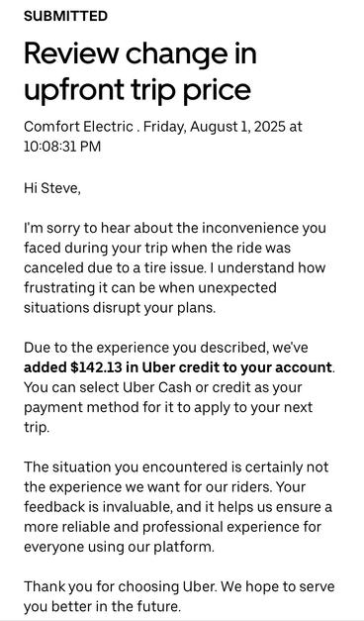Select the 'I'm sorry to hear' opening line
Viewport: 364px width, 621px height.
71,228
